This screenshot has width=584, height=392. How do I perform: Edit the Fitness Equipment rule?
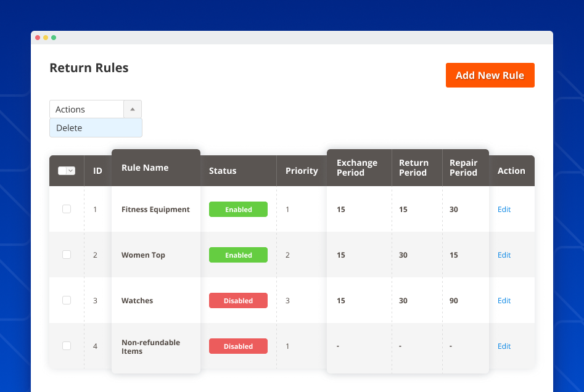click(504, 209)
